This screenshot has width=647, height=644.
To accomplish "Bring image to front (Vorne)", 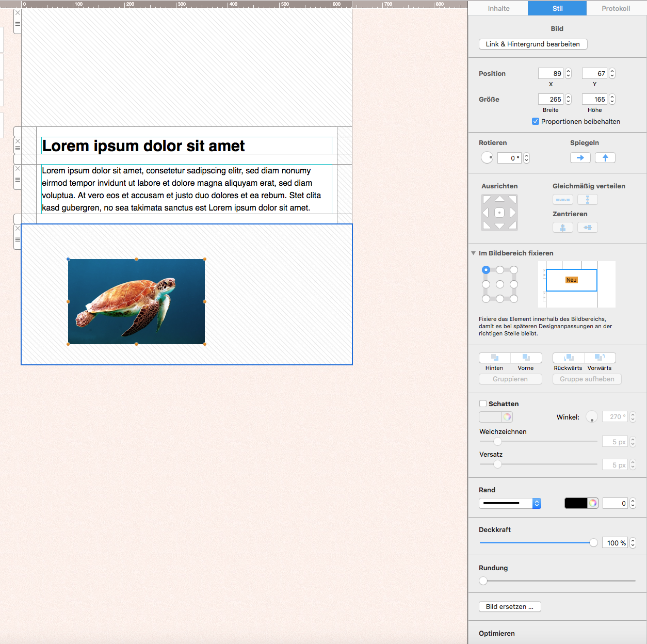I will (526, 358).
